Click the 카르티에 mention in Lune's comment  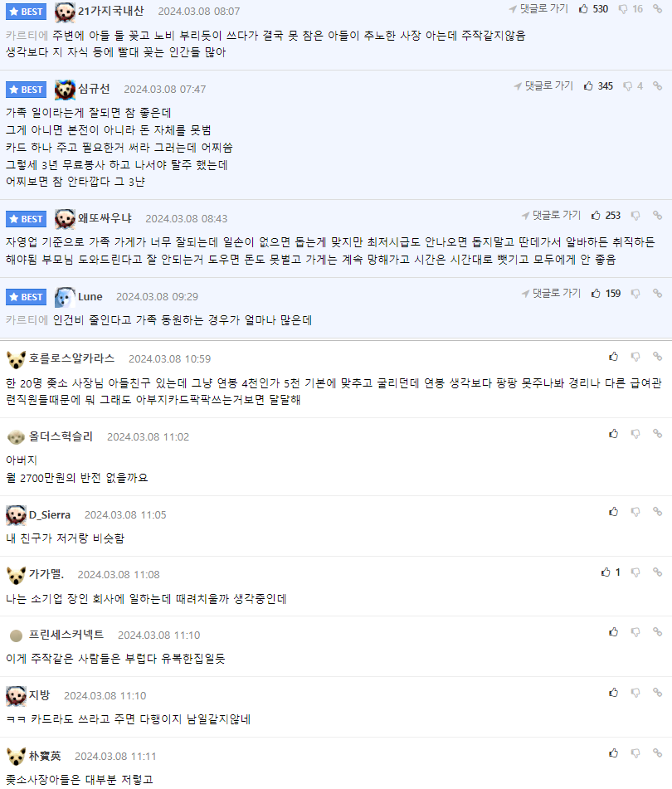[x=27, y=319]
